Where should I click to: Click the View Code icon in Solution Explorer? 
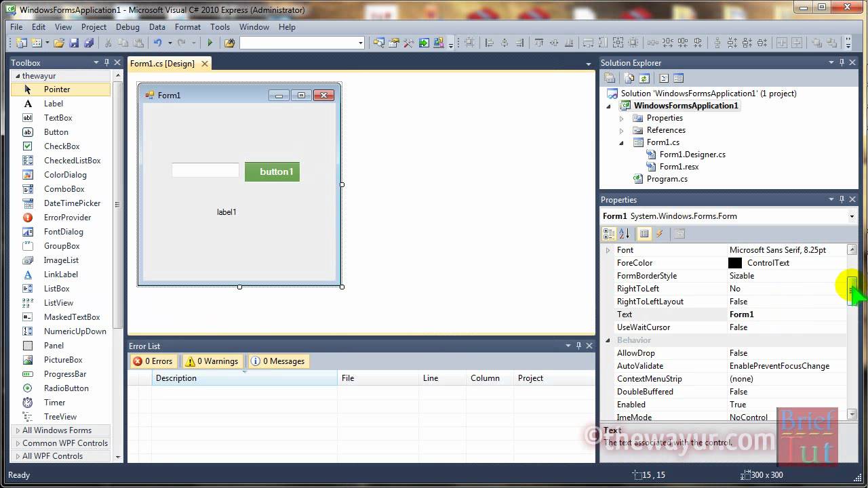(x=664, y=79)
